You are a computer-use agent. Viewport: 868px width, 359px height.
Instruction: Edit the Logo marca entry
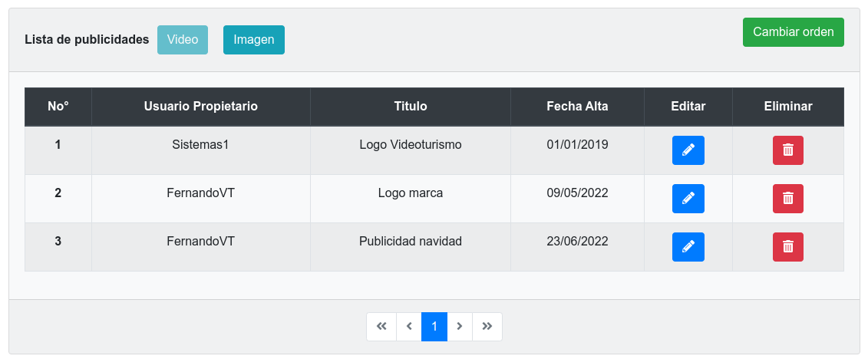[688, 199]
